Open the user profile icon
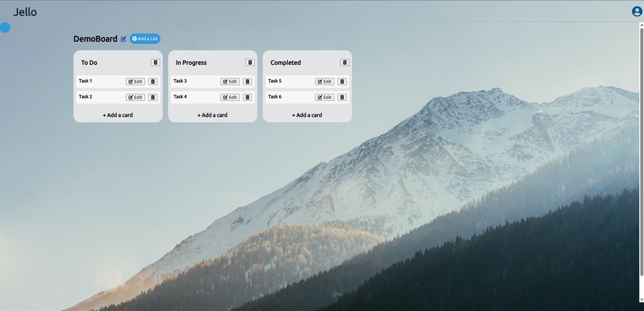Viewport: 644px width, 311px height. pos(637,12)
